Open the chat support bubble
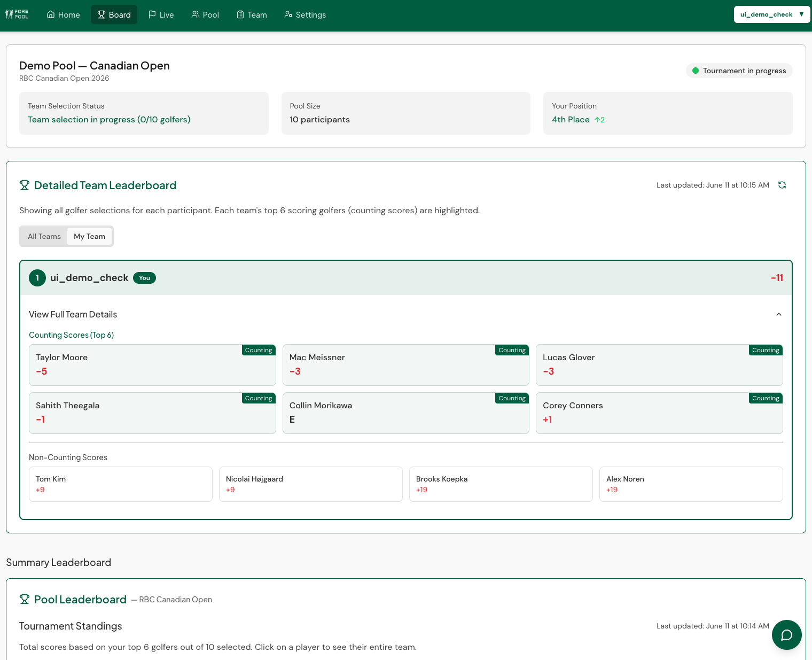Viewport: 812px width, 660px height. point(786,635)
